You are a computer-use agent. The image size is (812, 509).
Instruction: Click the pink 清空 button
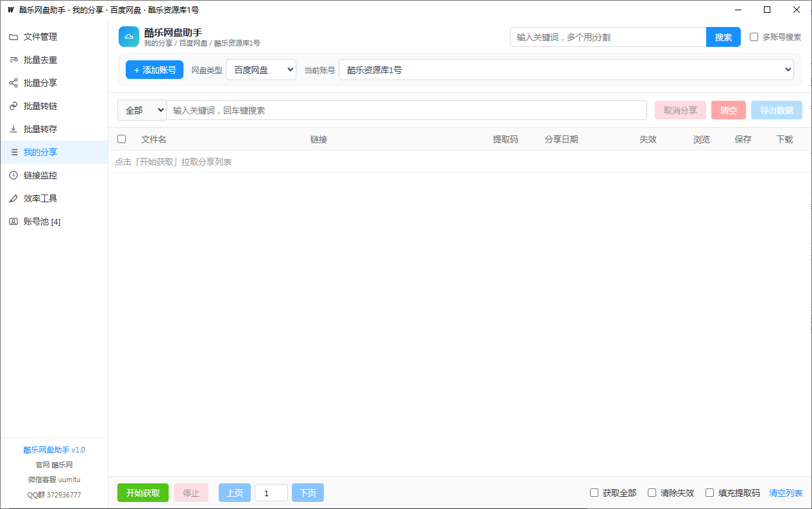pos(729,110)
